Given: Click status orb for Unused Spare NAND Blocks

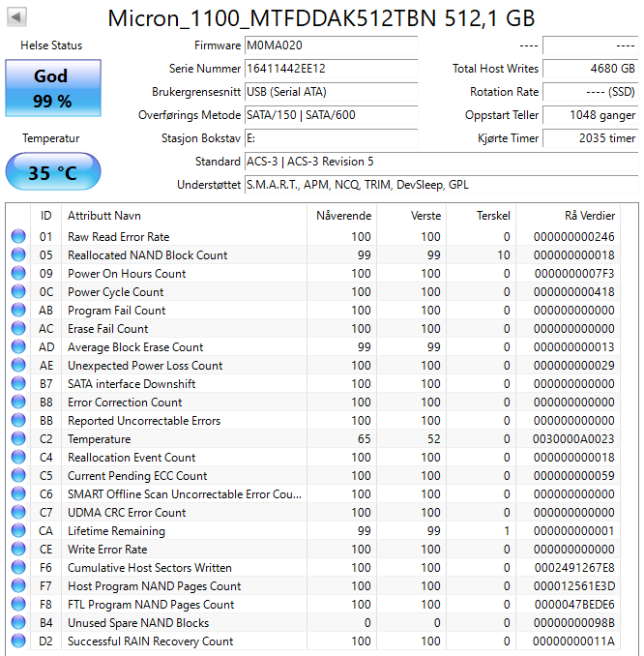Looking at the screenshot, I should point(18,623).
